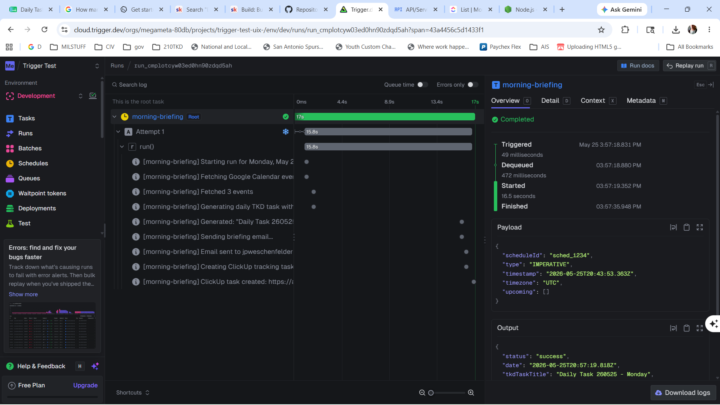Viewport: 720px width, 405px height.
Task: Click the Upgrade plan link
Action: tap(85, 385)
